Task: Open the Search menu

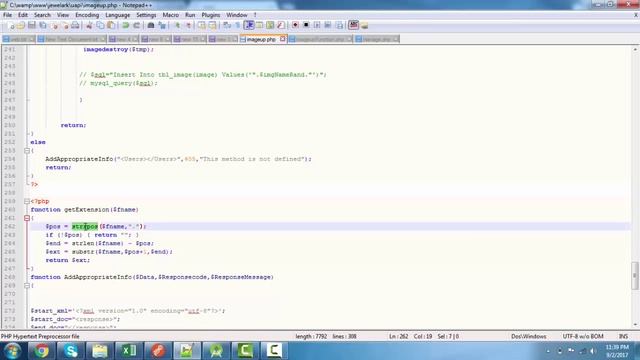Action: tap(42, 15)
